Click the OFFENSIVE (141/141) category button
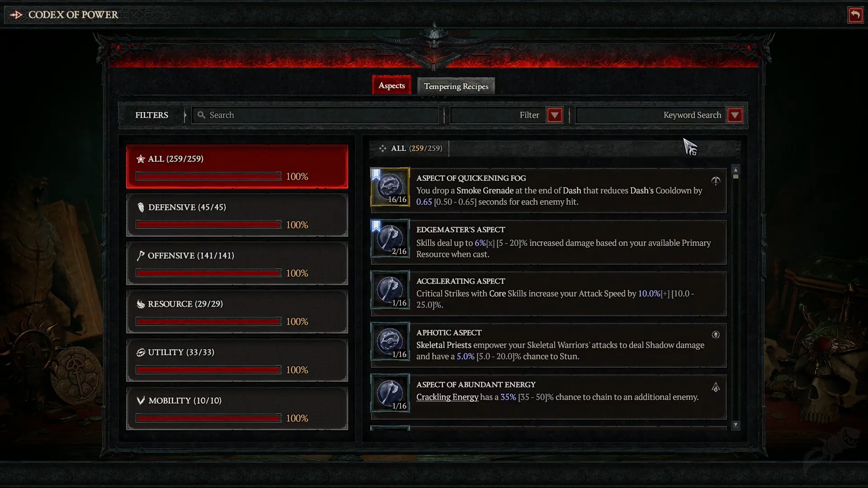Screen dimensions: 868x488 (237, 263)
